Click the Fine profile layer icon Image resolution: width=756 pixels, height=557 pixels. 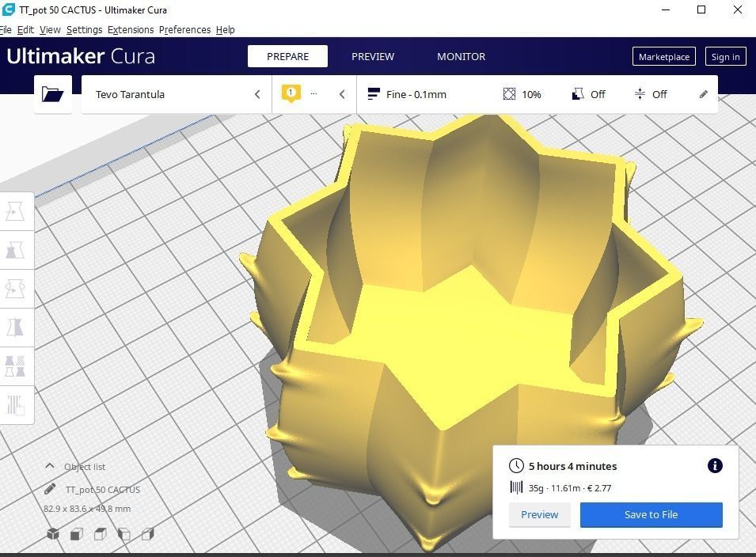[373, 94]
